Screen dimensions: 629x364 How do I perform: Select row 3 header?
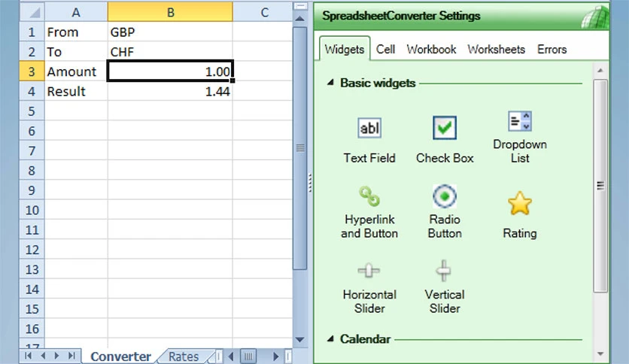coord(32,71)
